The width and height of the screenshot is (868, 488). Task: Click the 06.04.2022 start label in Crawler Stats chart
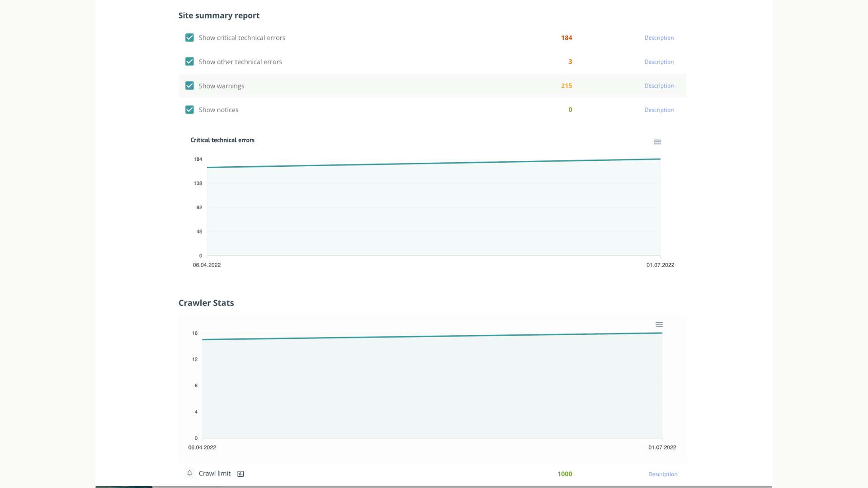[x=202, y=447]
